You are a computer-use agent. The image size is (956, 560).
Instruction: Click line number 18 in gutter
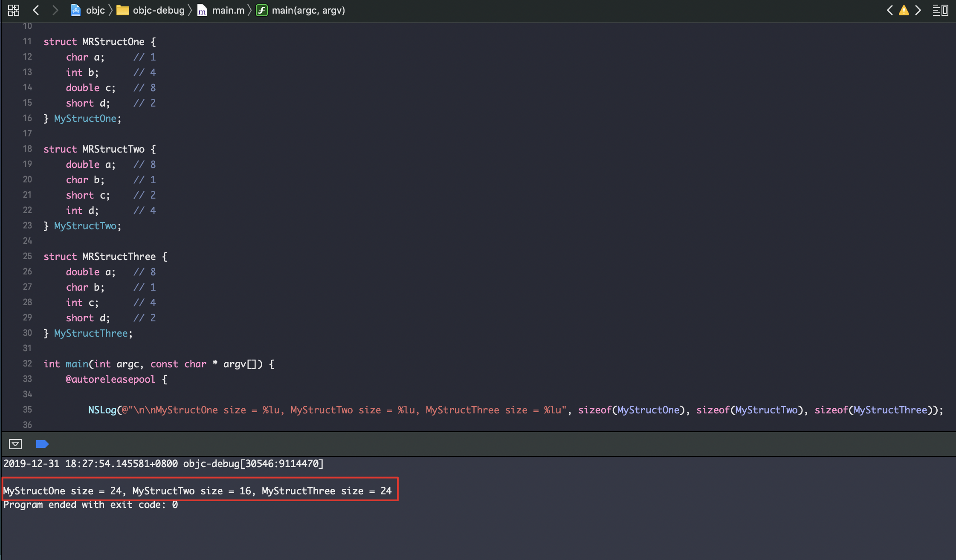[x=27, y=149]
